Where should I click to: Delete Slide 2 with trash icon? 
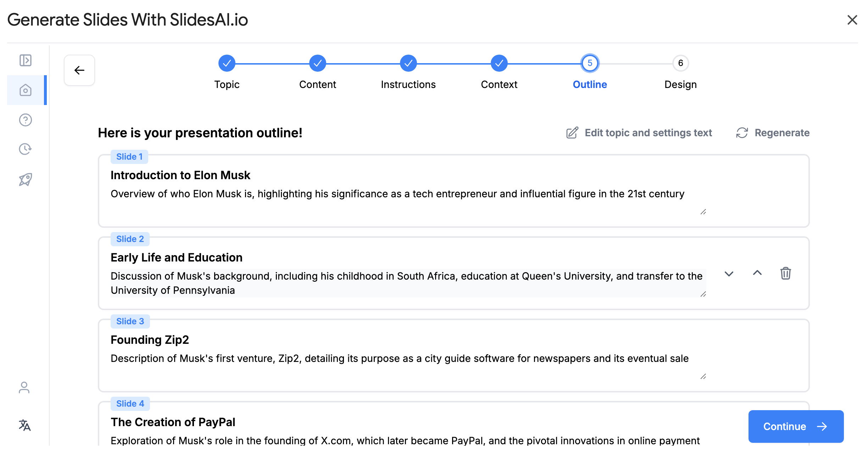pos(786,273)
